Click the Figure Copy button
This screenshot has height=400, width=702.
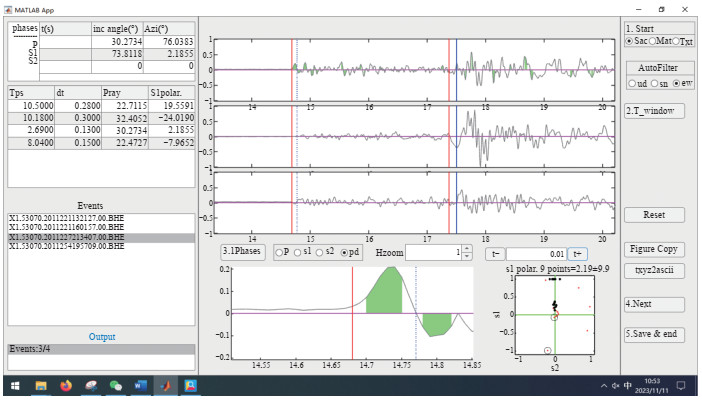coord(654,248)
